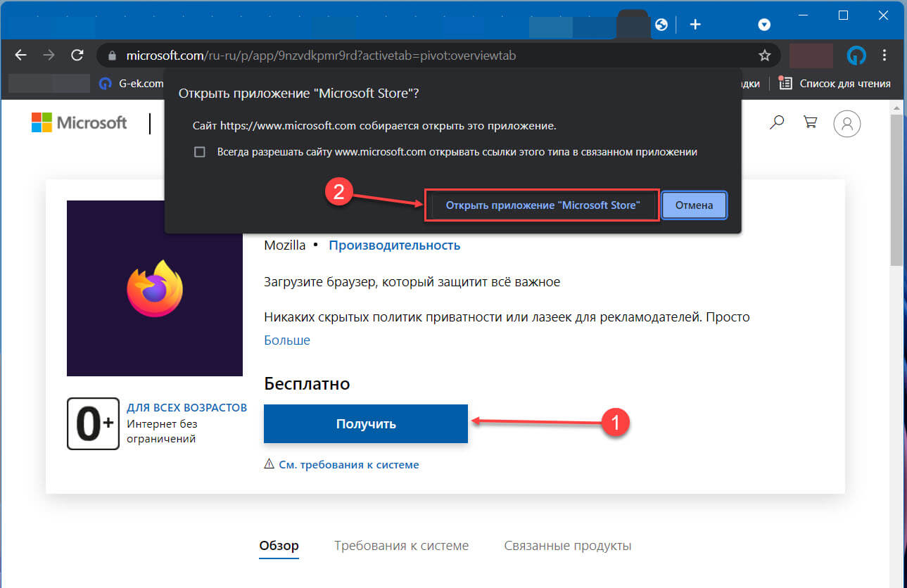Click the tab search dropdown arrow icon
The height and width of the screenshot is (588, 907).
(764, 25)
